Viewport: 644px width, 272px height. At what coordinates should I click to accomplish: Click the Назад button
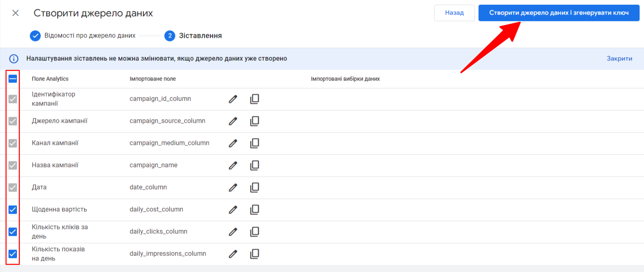454,13
